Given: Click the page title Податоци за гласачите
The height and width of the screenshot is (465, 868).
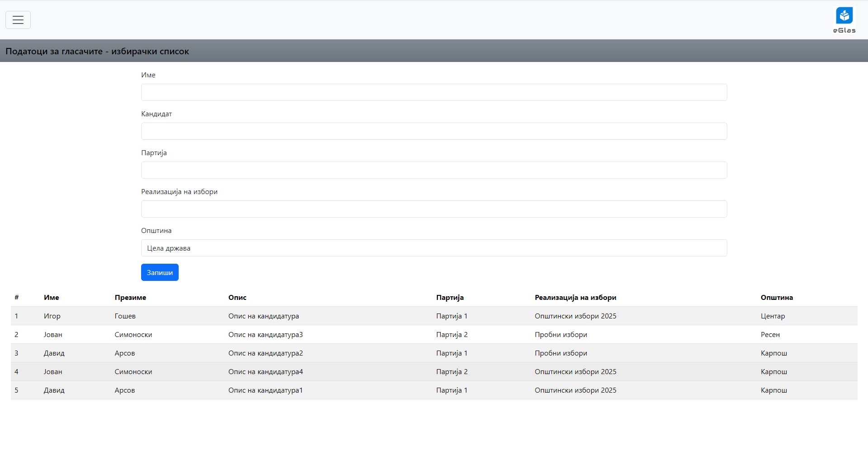Looking at the screenshot, I should (x=97, y=52).
